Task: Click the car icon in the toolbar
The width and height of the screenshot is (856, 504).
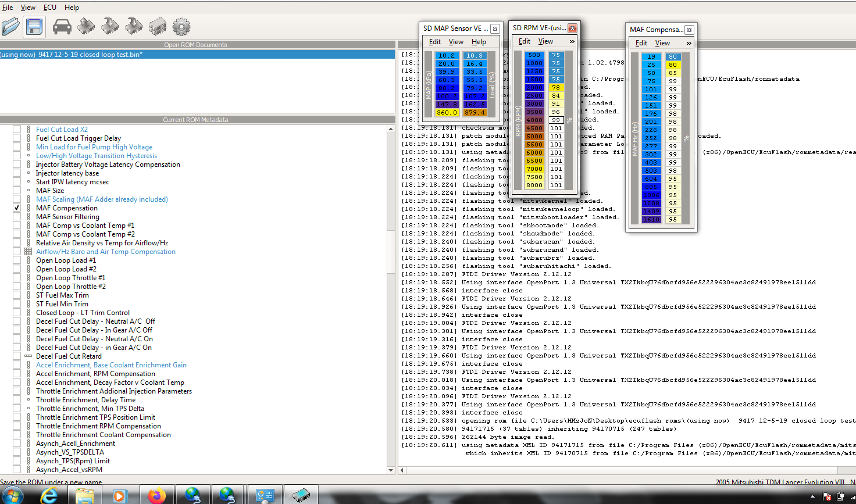Action: (62, 27)
